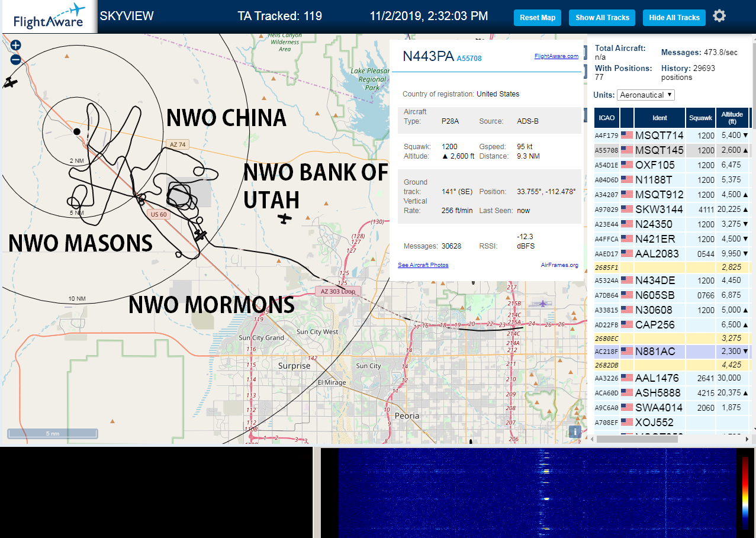
Task: Select the AAL1476 aircraft row
Action: coord(673,378)
